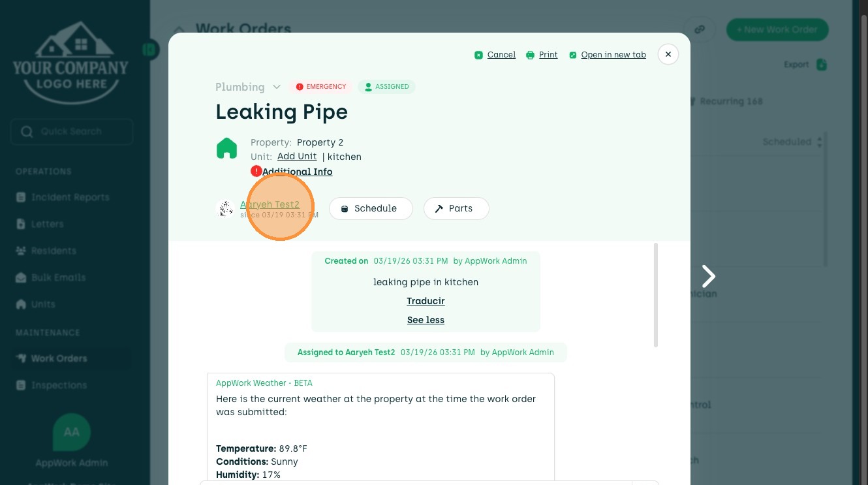
Task: Click the Traducir translate link
Action: (426, 301)
